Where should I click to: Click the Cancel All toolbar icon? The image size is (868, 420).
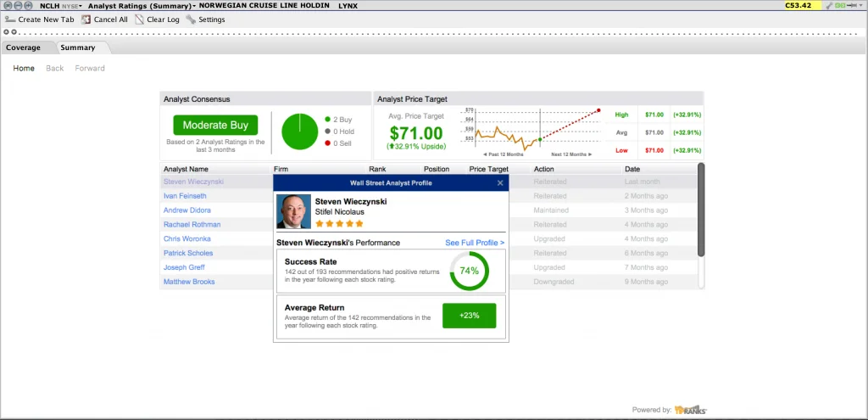[x=86, y=20]
